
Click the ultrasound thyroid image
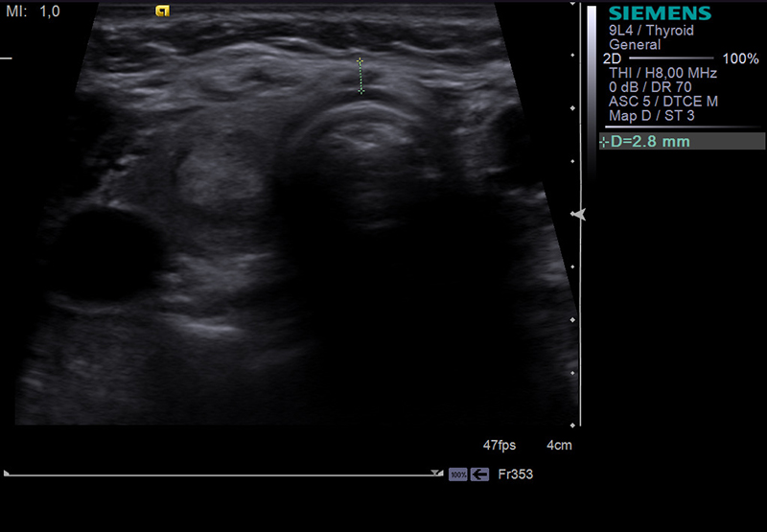[x=296, y=214]
